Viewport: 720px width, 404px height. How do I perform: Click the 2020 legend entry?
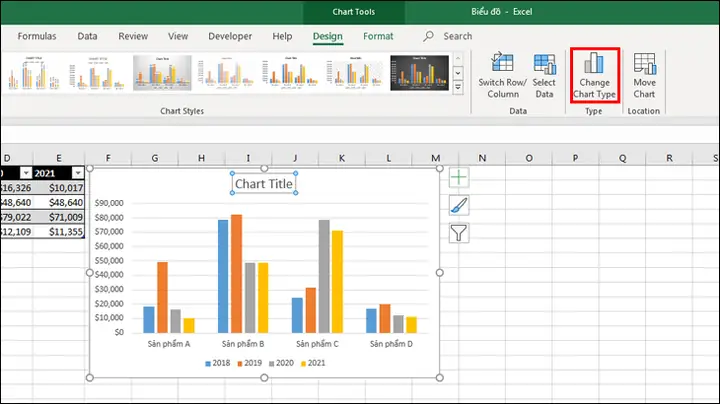(x=281, y=363)
